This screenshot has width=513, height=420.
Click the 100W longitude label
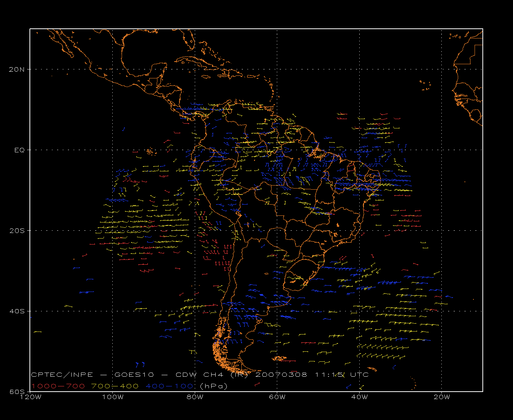[x=113, y=397]
